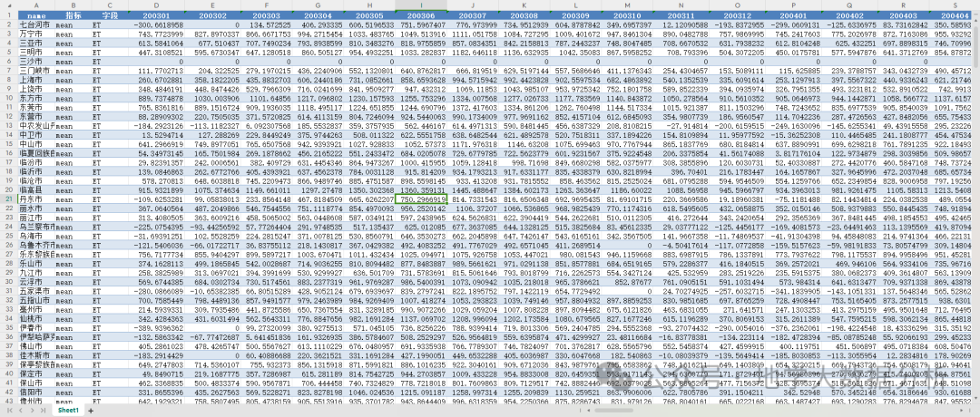Select cell '1360.359131'
The height and width of the screenshot is (417, 980).
420,189
